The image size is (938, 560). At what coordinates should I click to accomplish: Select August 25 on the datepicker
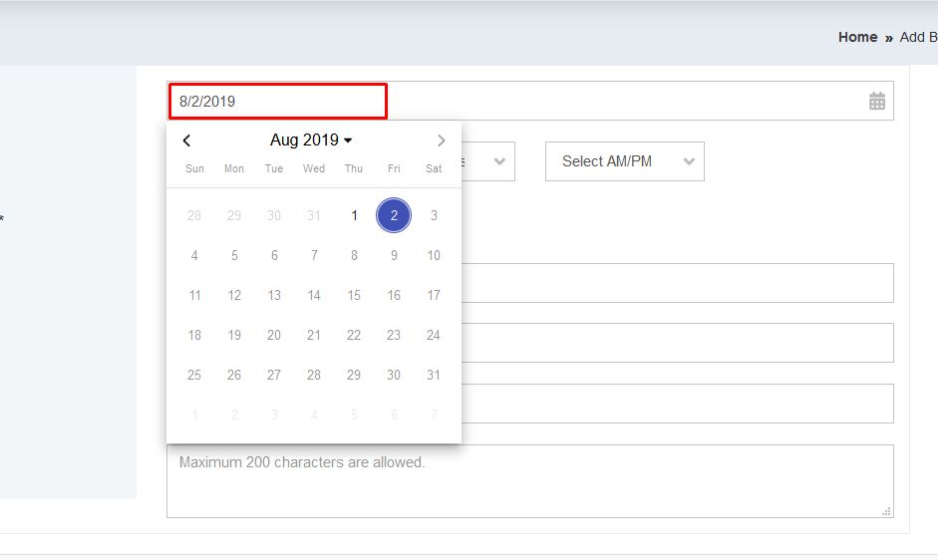pyautogui.click(x=194, y=375)
